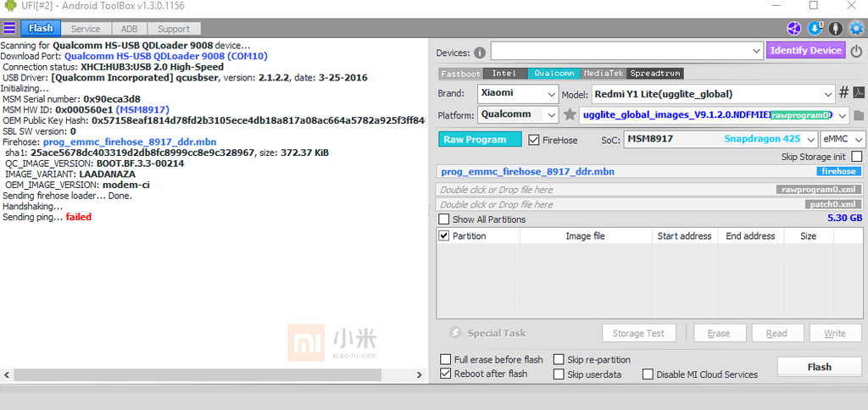
Task: Click the Start address column header
Action: pyautogui.click(x=685, y=235)
